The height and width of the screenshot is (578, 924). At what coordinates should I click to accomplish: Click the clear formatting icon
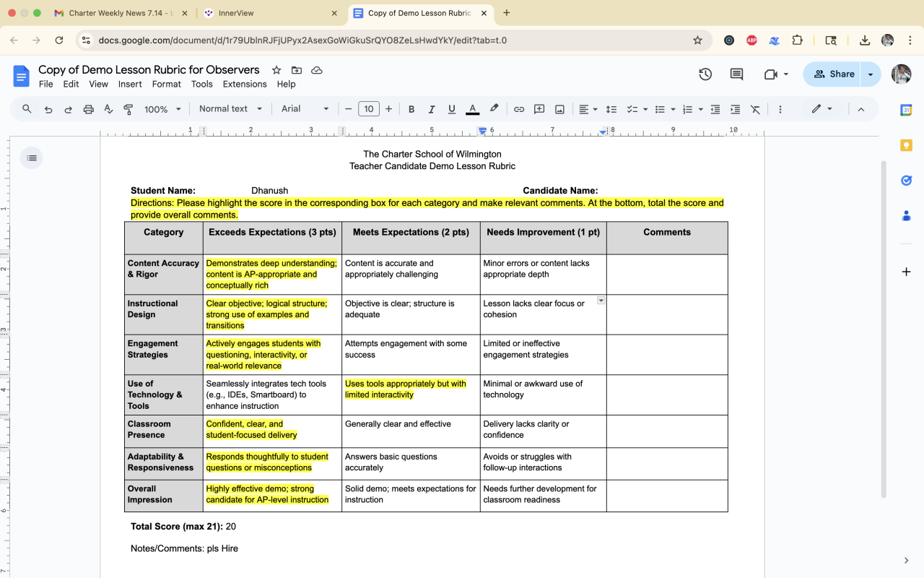tap(755, 109)
